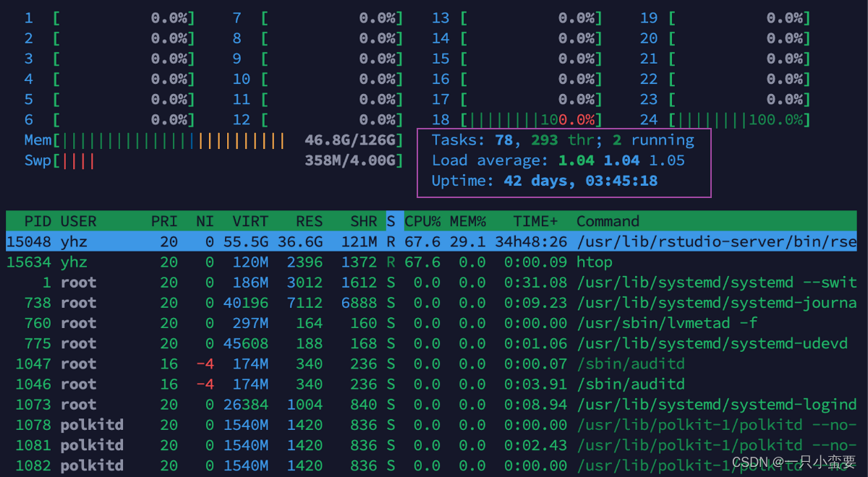
Task: Click CPU 1 usage meter
Action: click(x=110, y=18)
